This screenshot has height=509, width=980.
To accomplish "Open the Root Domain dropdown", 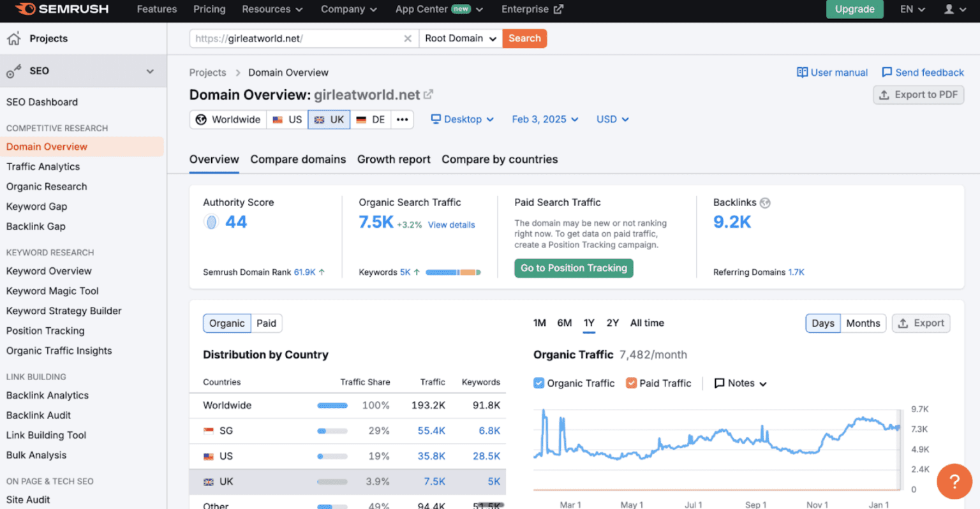I will (460, 38).
